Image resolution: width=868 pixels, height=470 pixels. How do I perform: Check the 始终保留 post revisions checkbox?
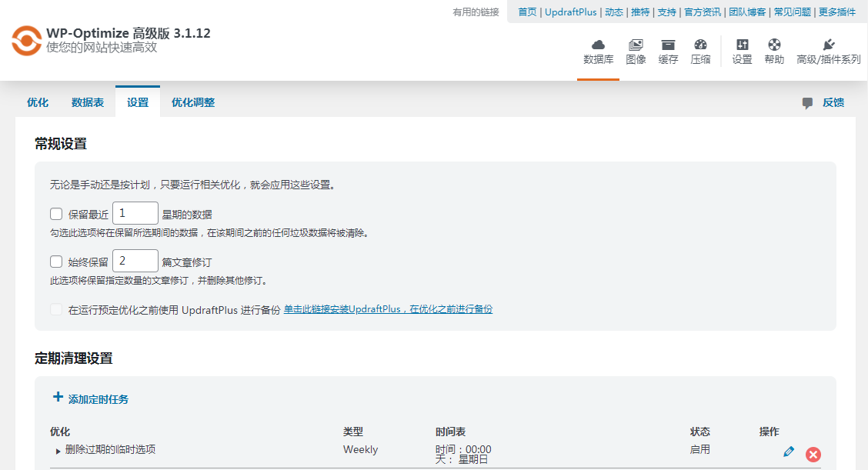pos(55,262)
